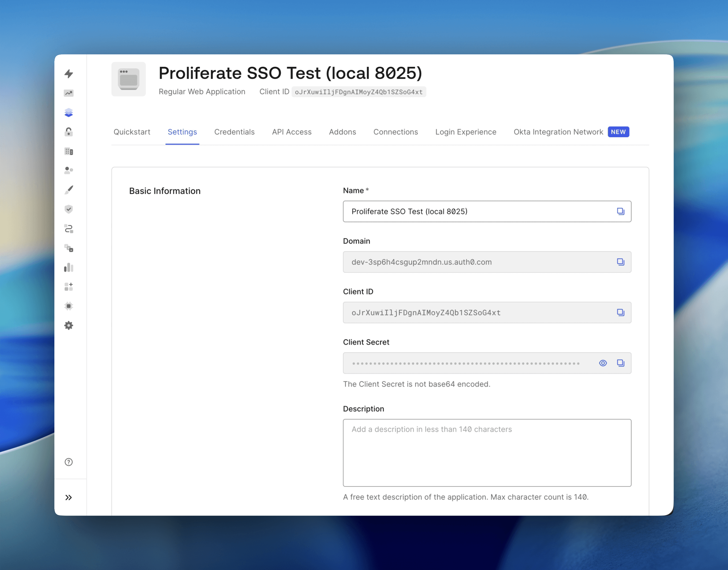Copy the Name field value

(x=621, y=211)
